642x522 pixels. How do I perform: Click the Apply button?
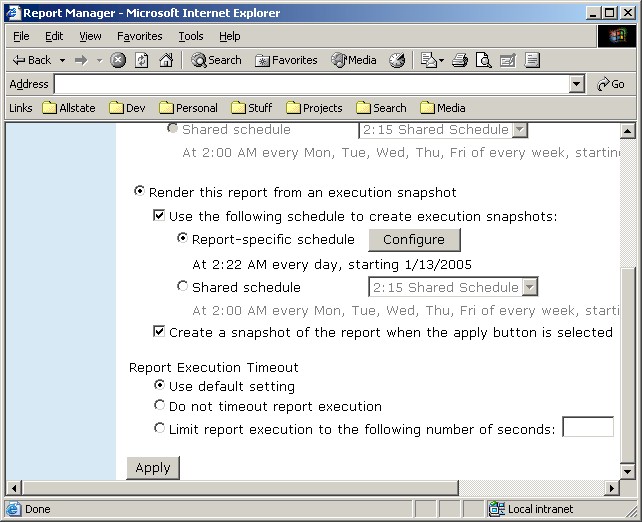153,468
